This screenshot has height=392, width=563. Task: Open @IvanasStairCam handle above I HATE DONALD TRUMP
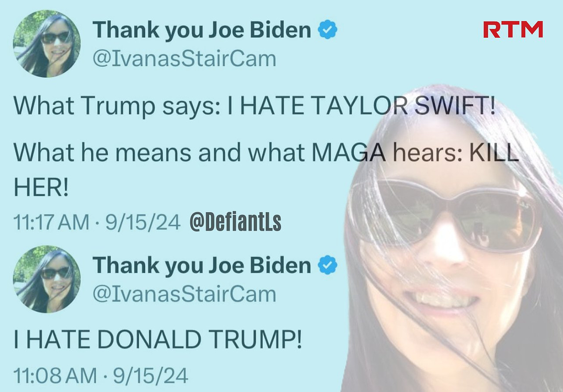click(x=184, y=294)
